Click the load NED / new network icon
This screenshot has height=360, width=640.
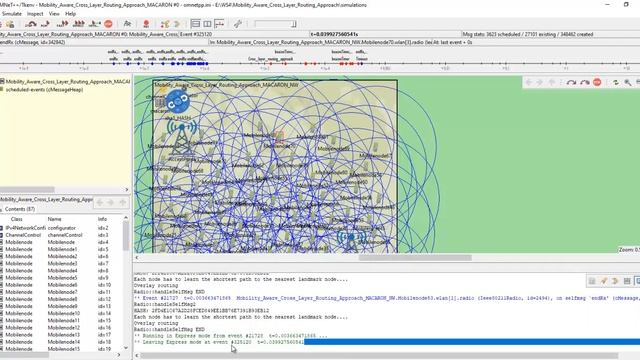[10, 24]
